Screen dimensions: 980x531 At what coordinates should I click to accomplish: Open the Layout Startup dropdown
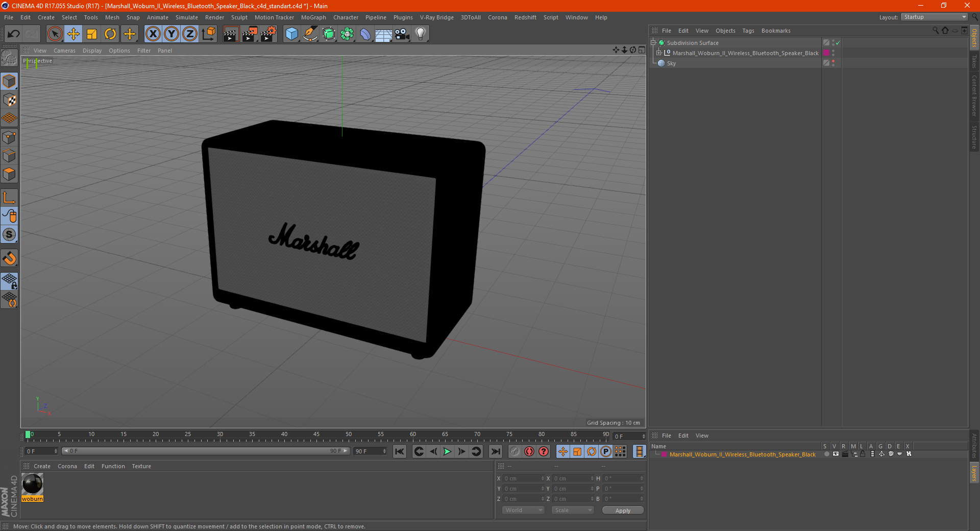[935, 17]
